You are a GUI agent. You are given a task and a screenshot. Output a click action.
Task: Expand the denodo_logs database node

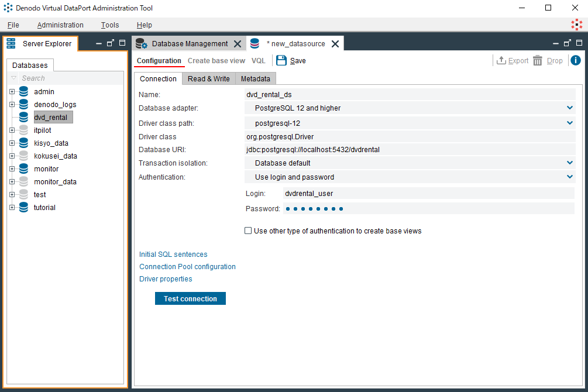click(x=12, y=104)
